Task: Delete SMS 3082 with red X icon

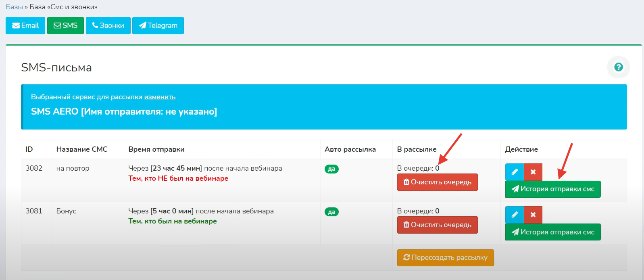Action: tap(533, 172)
